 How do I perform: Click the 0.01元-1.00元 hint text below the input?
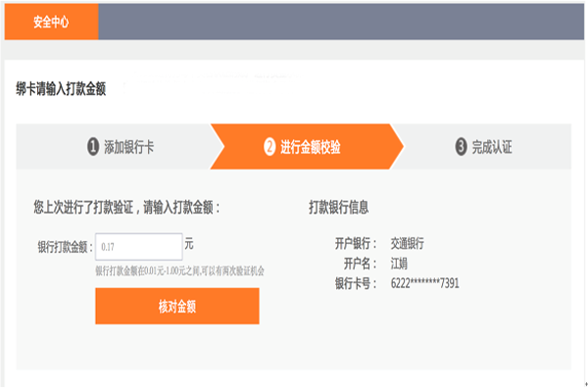(180, 270)
